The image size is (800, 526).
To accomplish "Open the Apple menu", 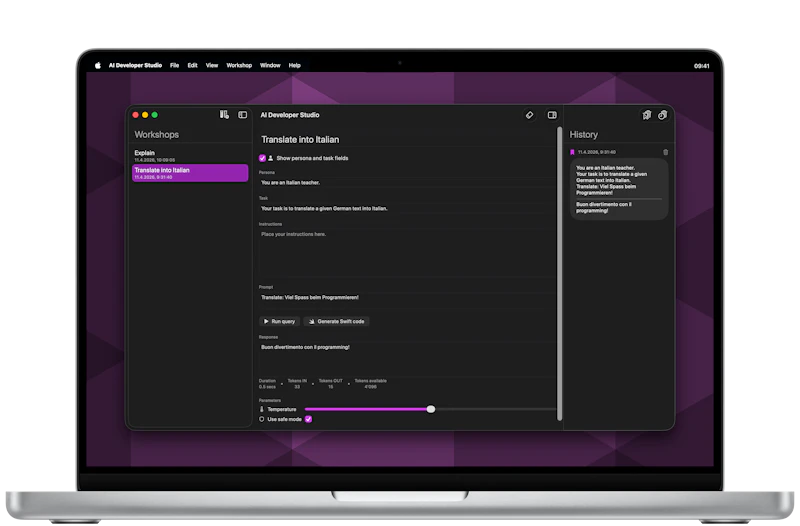I will coord(97,65).
